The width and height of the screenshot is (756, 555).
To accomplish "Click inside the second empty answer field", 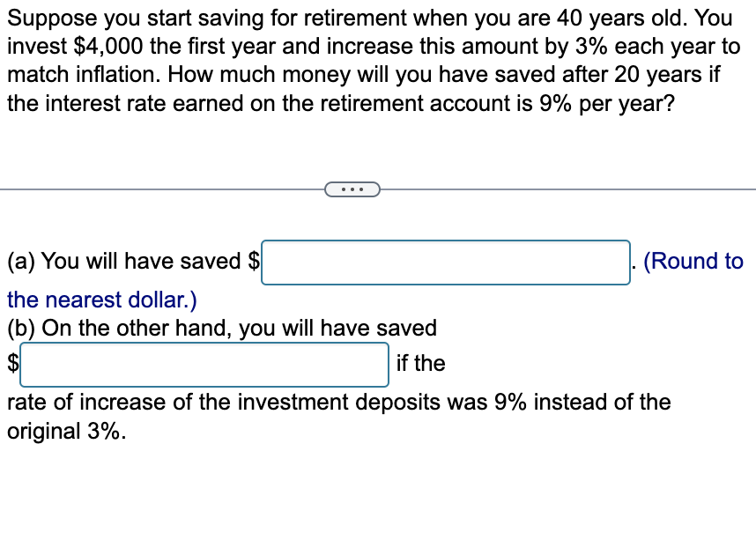I will [x=204, y=363].
